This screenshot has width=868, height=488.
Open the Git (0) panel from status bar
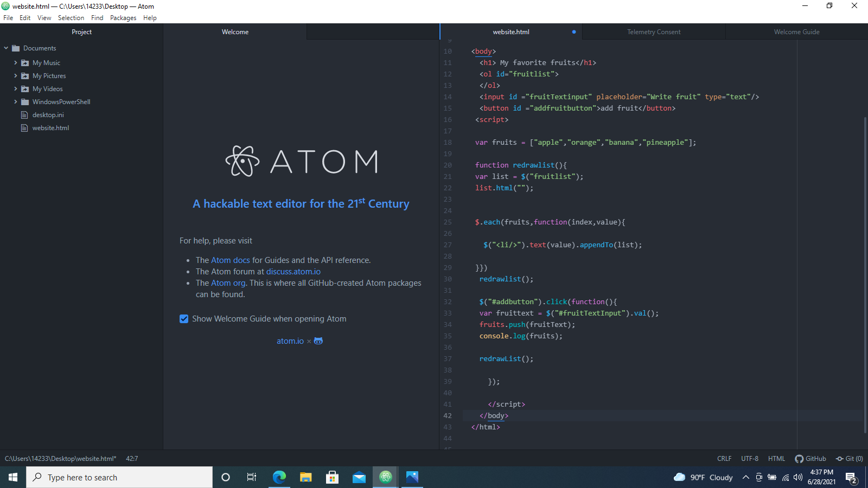coord(850,459)
